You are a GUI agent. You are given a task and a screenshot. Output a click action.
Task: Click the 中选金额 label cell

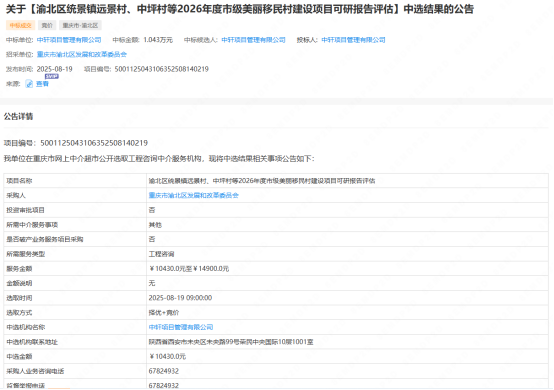coord(75,356)
